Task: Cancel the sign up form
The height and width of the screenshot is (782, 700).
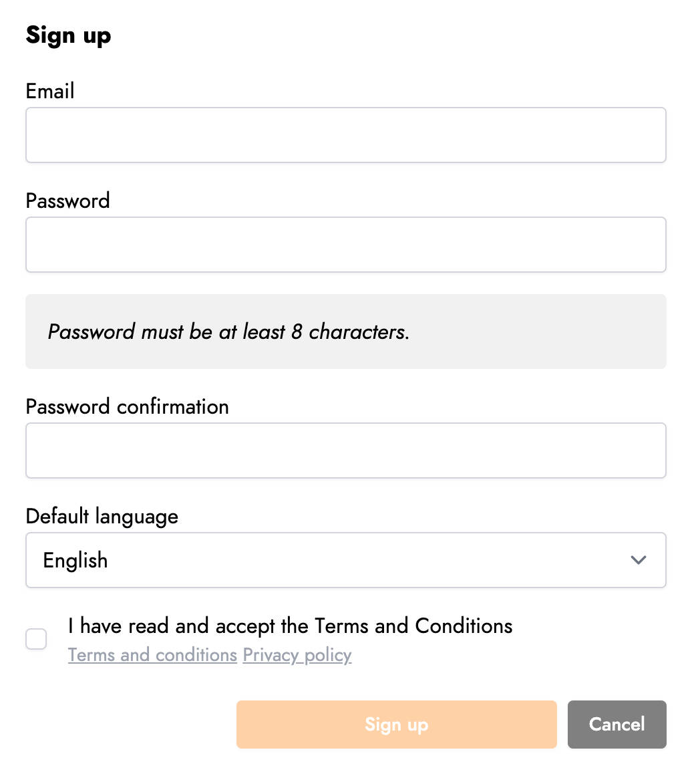Action: pos(617,724)
